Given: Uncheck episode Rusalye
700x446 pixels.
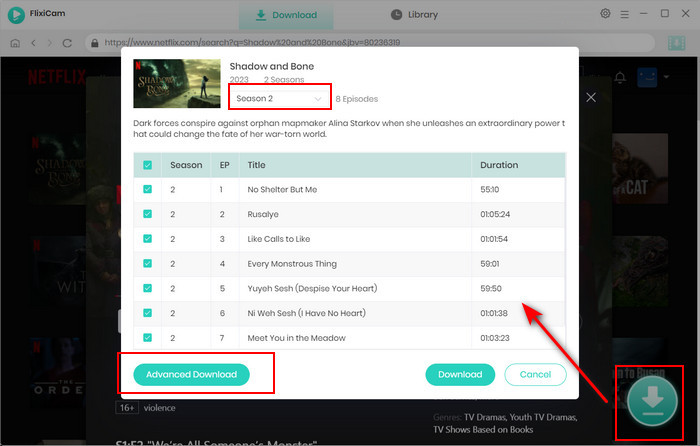Looking at the screenshot, I should 147,214.
